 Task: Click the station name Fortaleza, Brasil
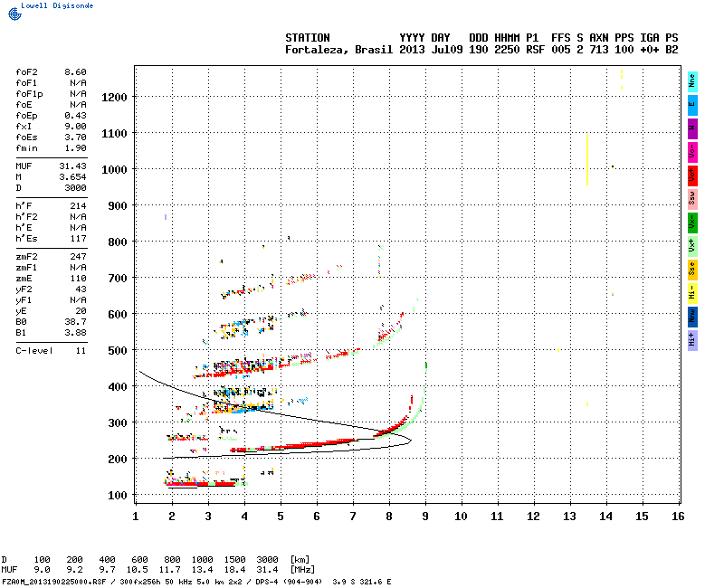(x=338, y=50)
